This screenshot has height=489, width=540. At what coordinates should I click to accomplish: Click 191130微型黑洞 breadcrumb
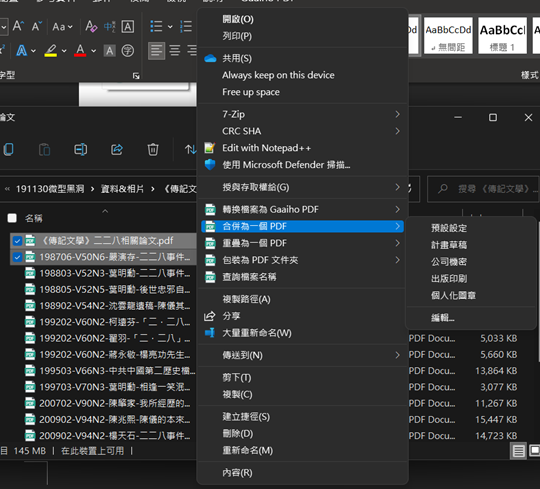50,189
